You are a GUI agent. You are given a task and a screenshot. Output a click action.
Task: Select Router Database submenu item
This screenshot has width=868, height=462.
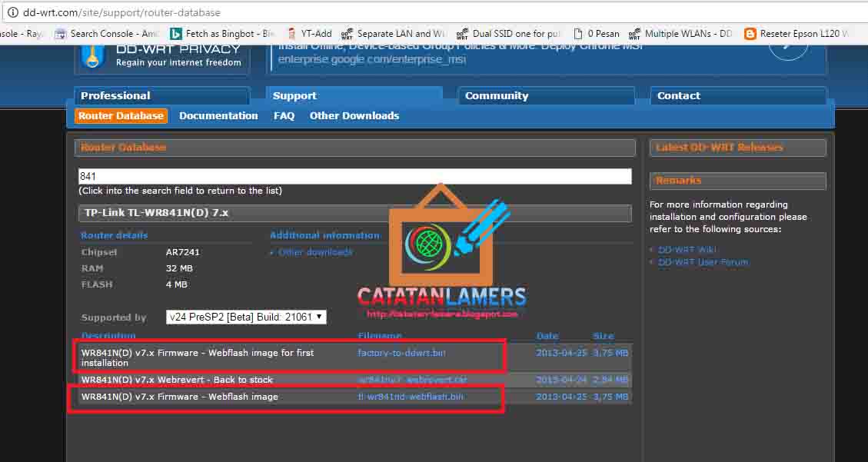(x=121, y=115)
